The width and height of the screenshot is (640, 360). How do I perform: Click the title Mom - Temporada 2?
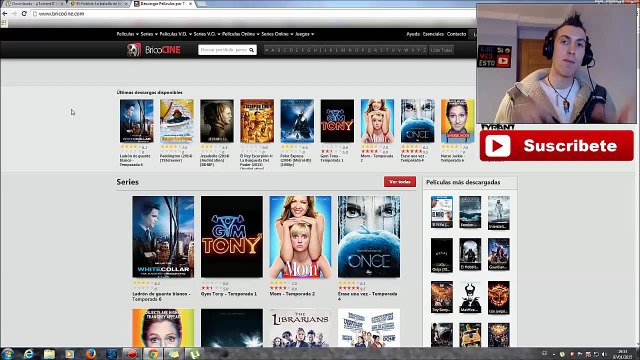(x=292, y=294)
